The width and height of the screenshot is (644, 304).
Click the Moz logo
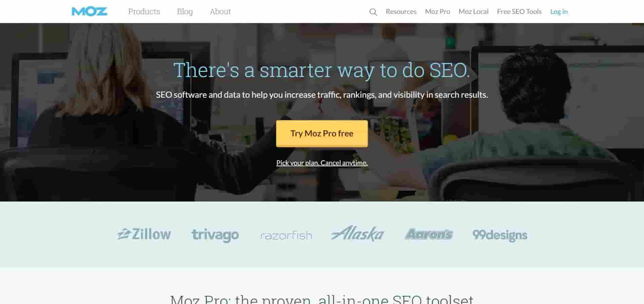coord(90,12)
